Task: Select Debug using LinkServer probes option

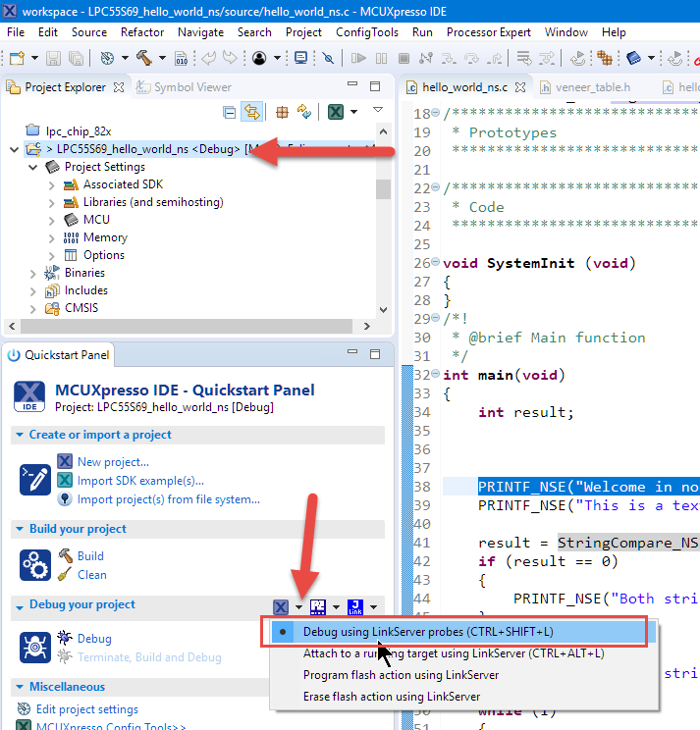Action: [x=434, y=632]
